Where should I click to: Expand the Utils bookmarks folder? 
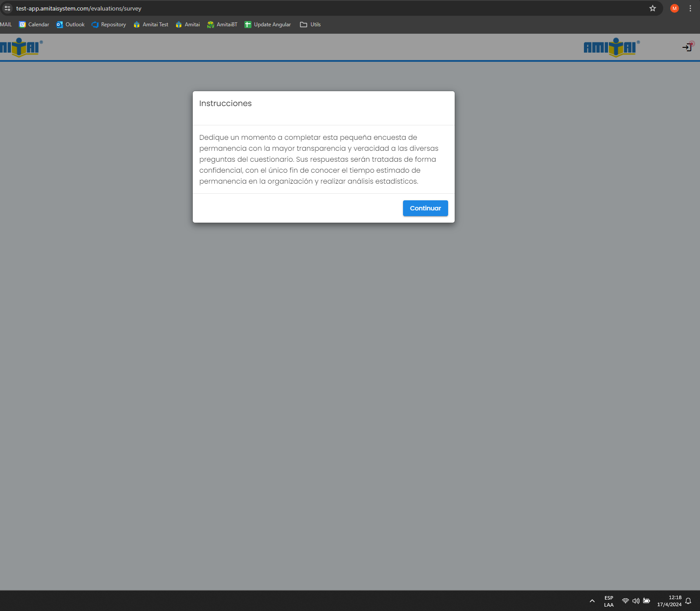310,25
